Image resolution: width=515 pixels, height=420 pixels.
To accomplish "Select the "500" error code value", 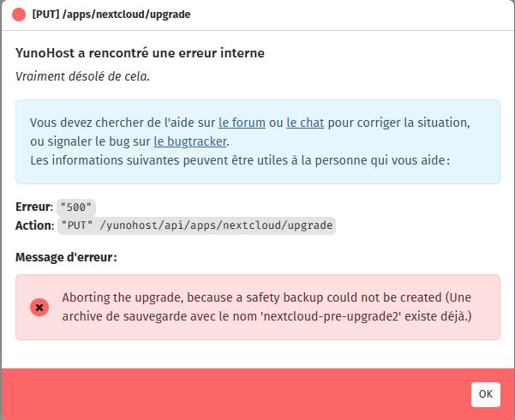I will click(76, 207).
